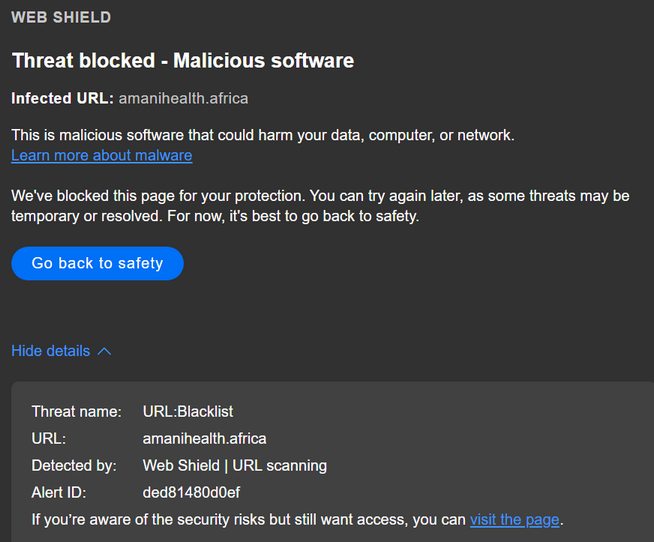Collapse the Hide details section
The width and height of the screenshot is (654, 542).
51,351
